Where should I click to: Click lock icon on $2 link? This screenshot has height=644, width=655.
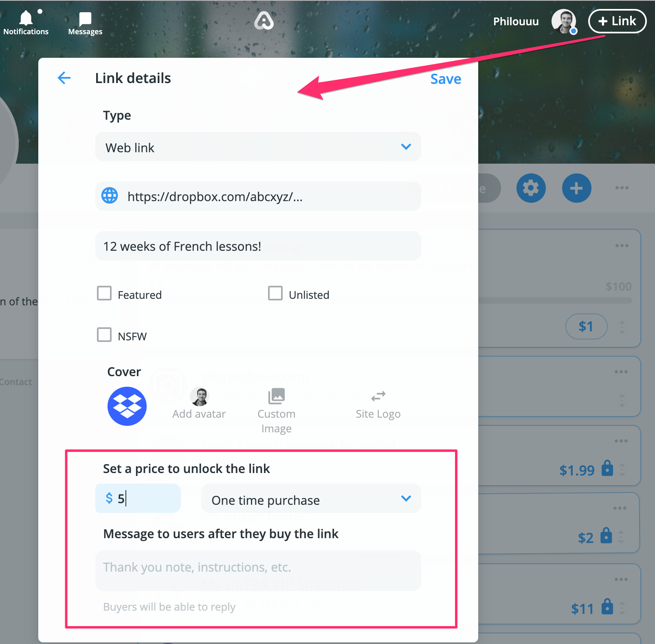pyautogui.click(x=606, y=536)
